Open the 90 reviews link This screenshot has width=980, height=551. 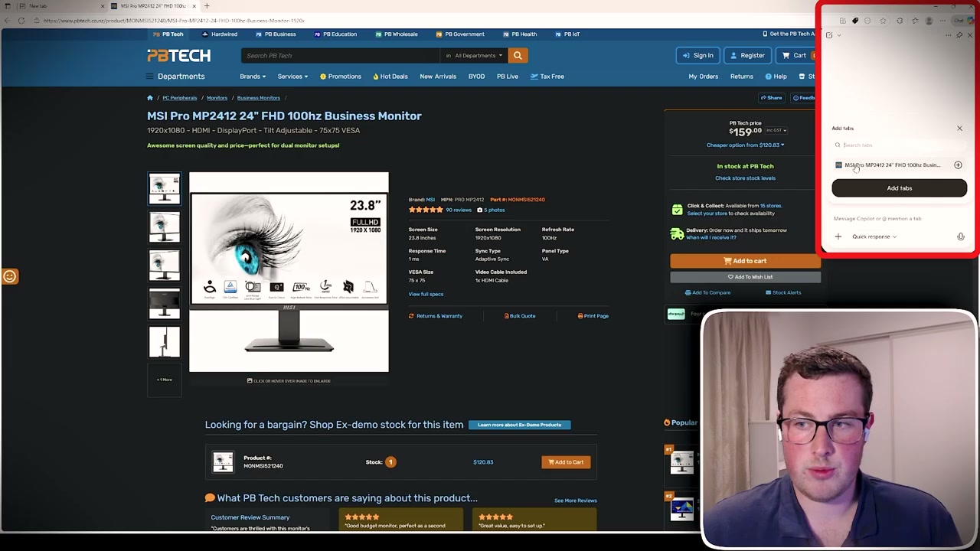click(459, 210)
